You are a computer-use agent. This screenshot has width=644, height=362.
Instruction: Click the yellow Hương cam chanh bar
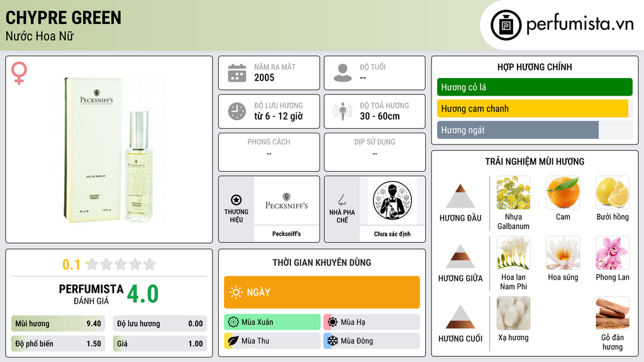[533, 109]
